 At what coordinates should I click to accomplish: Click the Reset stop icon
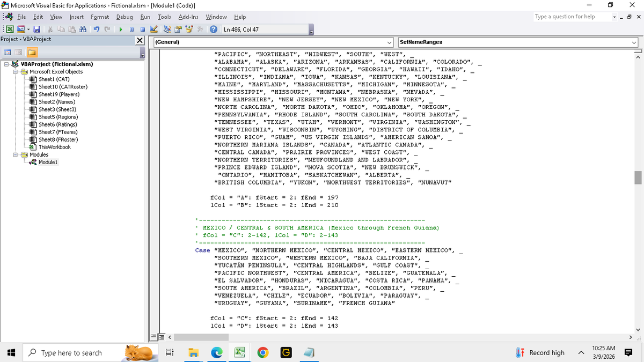coord(143,29)
